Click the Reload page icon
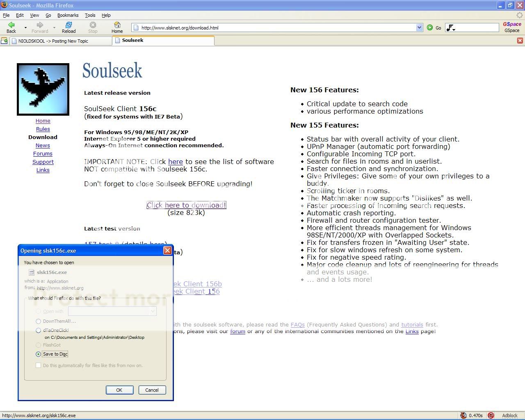The image size is (525, 420). pos(68,25)
